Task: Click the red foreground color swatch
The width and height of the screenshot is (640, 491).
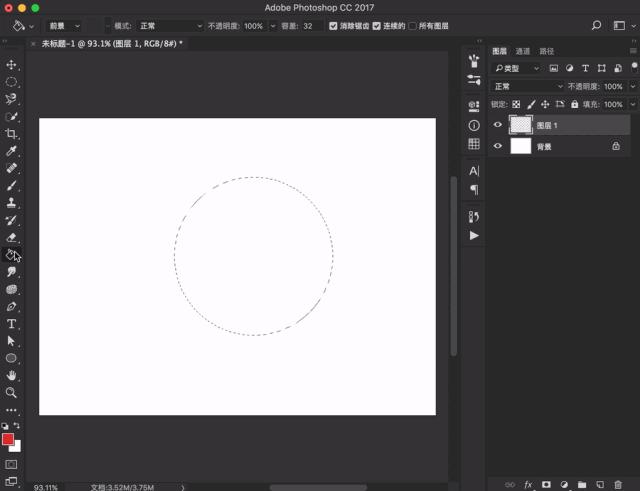Action: tap(8, 439)
